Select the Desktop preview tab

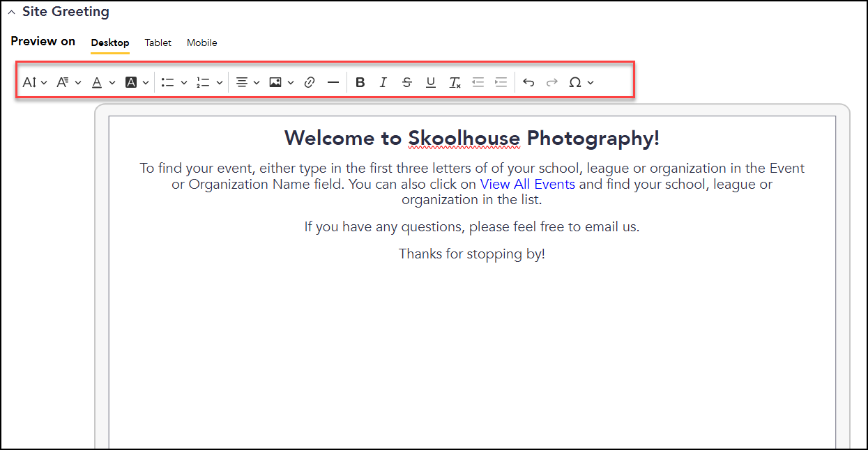click(x=110, y=42)
